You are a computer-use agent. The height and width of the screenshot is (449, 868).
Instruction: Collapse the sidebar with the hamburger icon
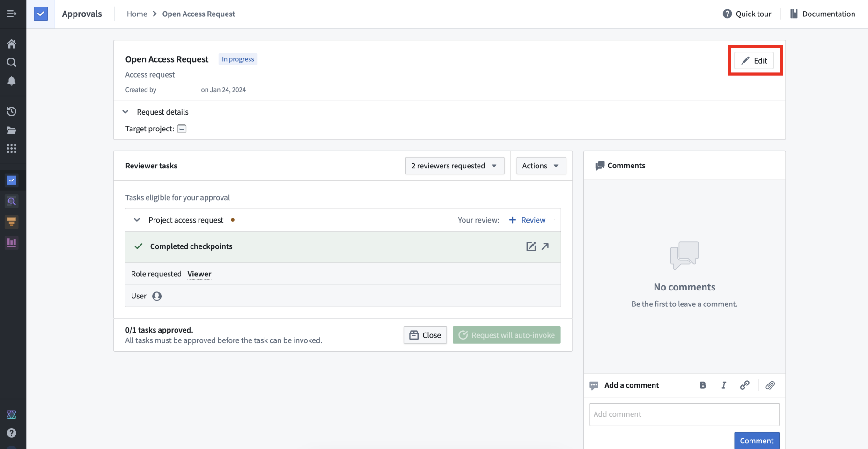pyautogui.click(x=12, y=14)
